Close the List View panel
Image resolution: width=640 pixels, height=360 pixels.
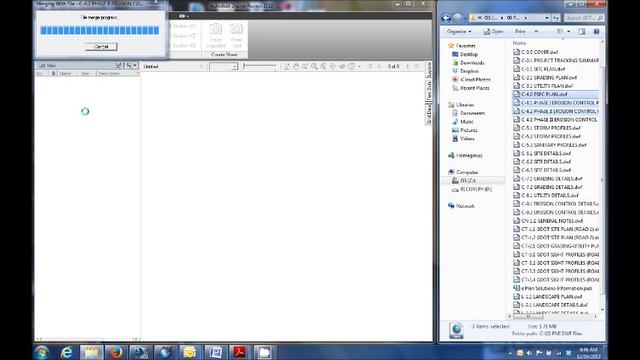coord(136,65)
